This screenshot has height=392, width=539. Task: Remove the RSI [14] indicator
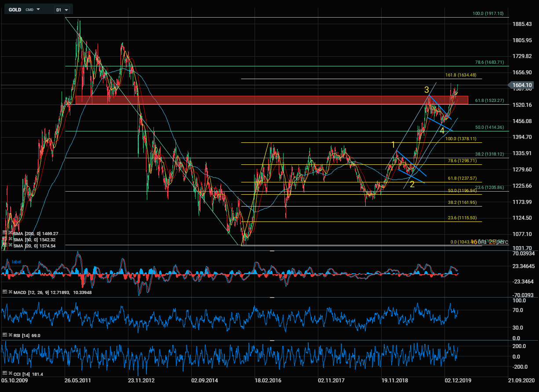coord(10,335)
